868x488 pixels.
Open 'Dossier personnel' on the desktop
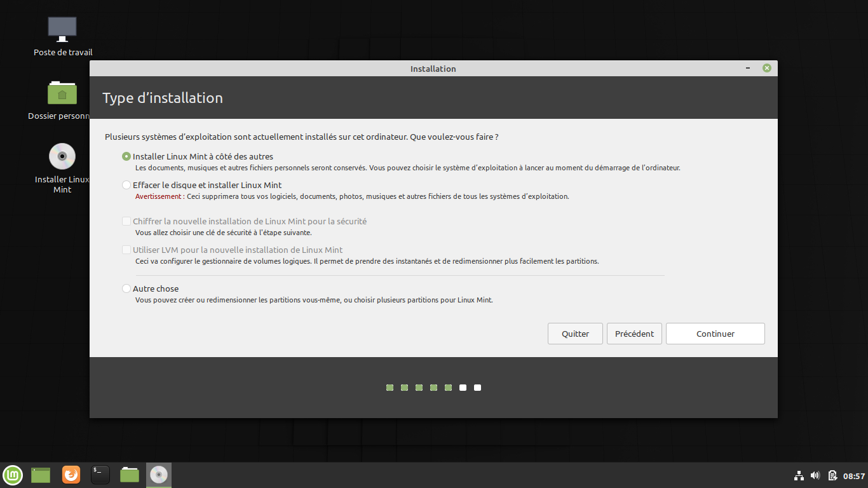62,93
